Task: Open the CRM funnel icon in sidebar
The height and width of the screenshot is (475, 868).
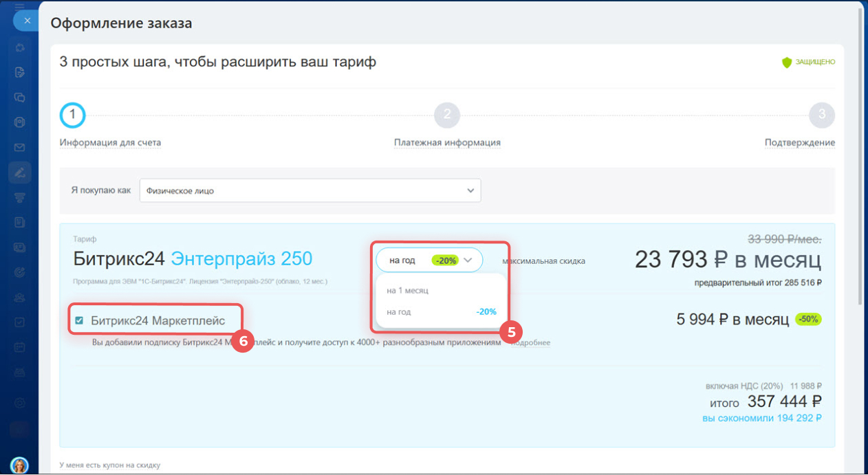Action: 20,198
